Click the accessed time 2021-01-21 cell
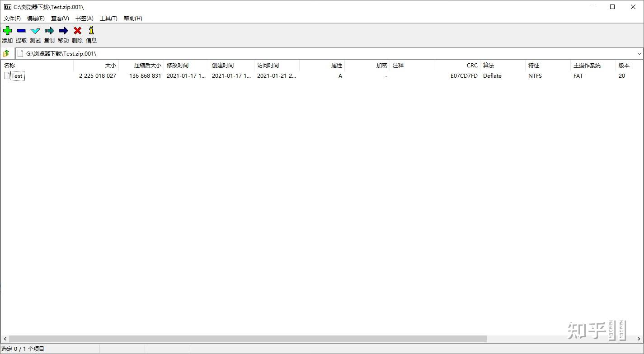The image size is (644, 354). click(x=277, y=76)
